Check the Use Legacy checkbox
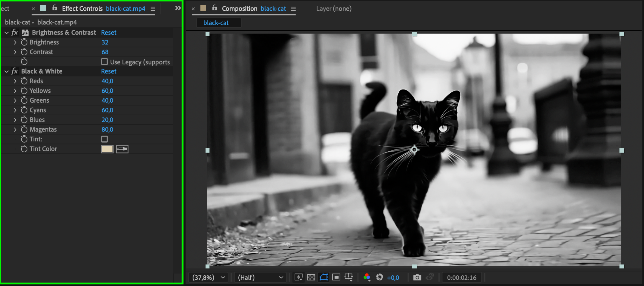Viewport: 644px width, 286px height. (x=104, y=62)
